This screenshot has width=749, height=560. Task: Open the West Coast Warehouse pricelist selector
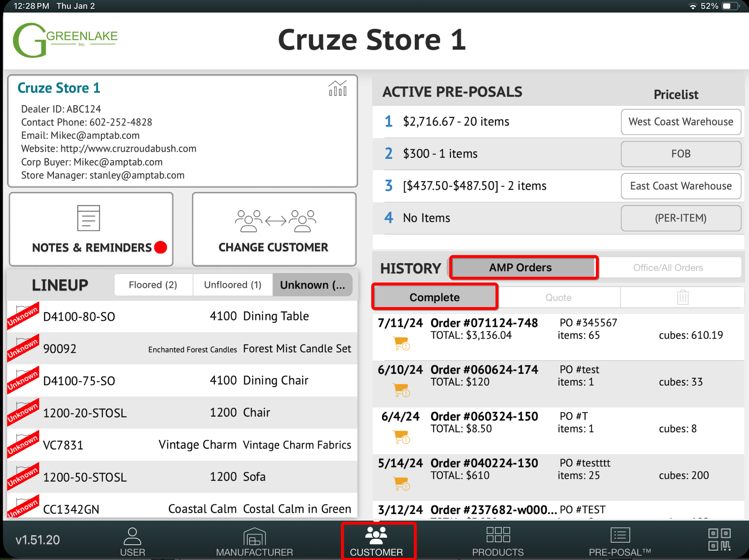pyautogui.click(x=680, y=122)
